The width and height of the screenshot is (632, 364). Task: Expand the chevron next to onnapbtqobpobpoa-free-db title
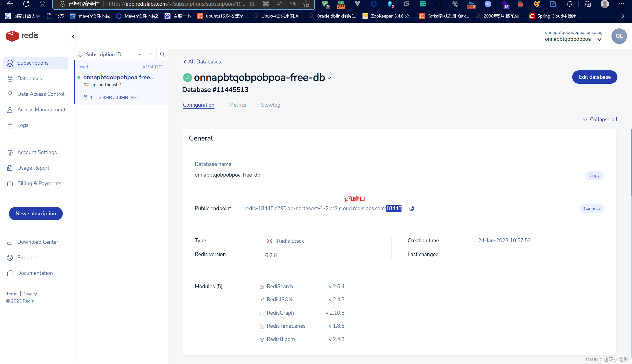pos(330,78)
